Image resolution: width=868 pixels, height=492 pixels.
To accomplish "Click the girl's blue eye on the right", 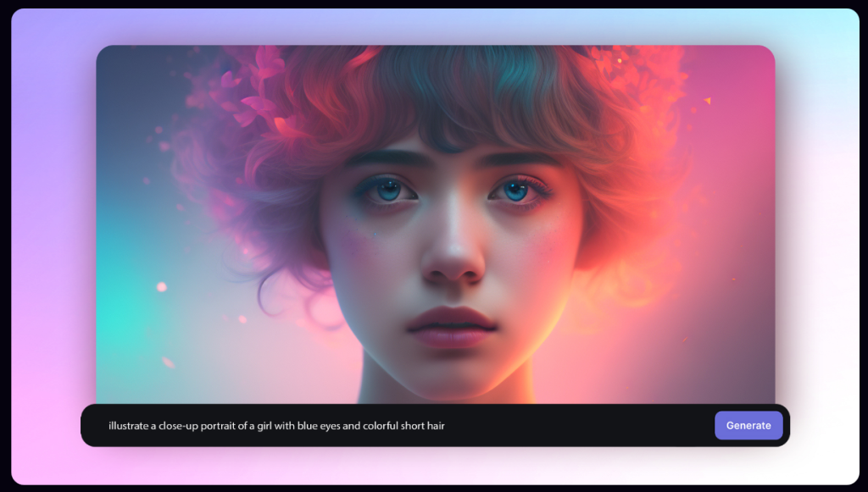I will click(515, 191).
